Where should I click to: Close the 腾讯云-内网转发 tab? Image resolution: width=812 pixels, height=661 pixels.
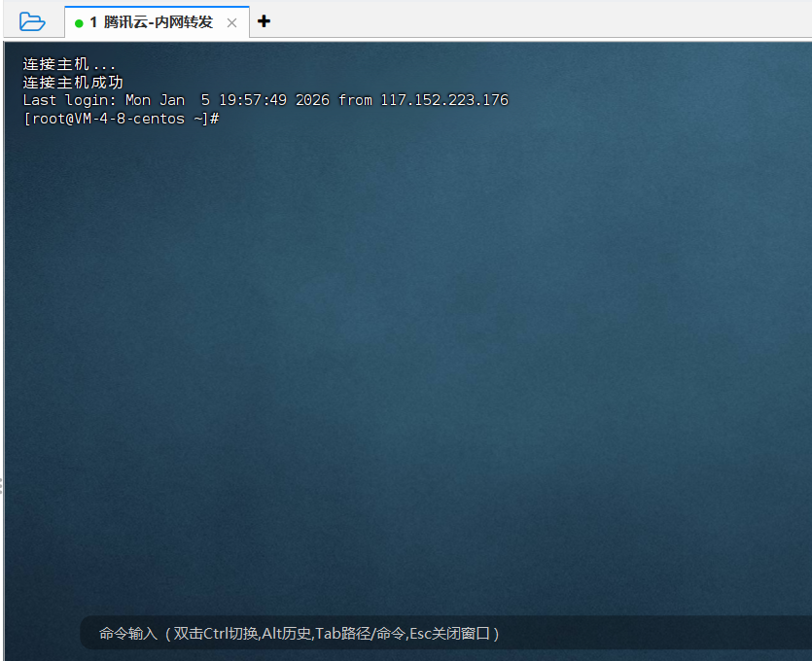tap(231, 22)
